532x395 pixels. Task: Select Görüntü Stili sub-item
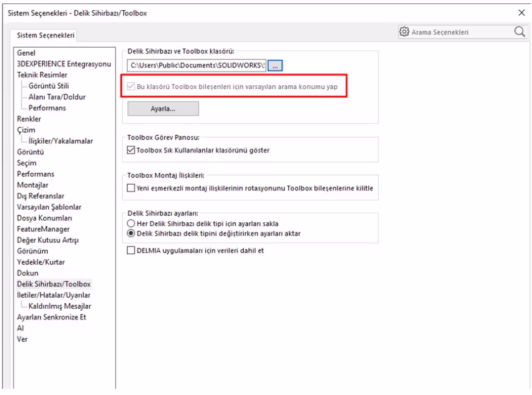pos(48,86)
